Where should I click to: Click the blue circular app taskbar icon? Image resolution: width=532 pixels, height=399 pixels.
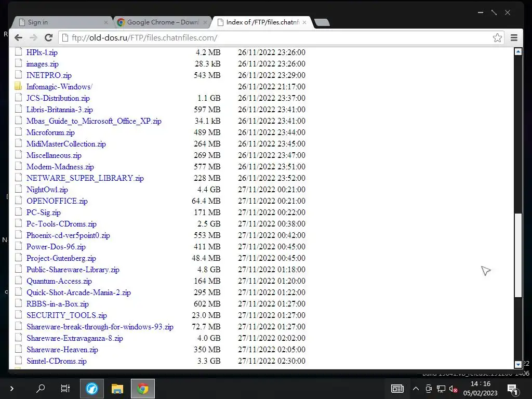91,389
